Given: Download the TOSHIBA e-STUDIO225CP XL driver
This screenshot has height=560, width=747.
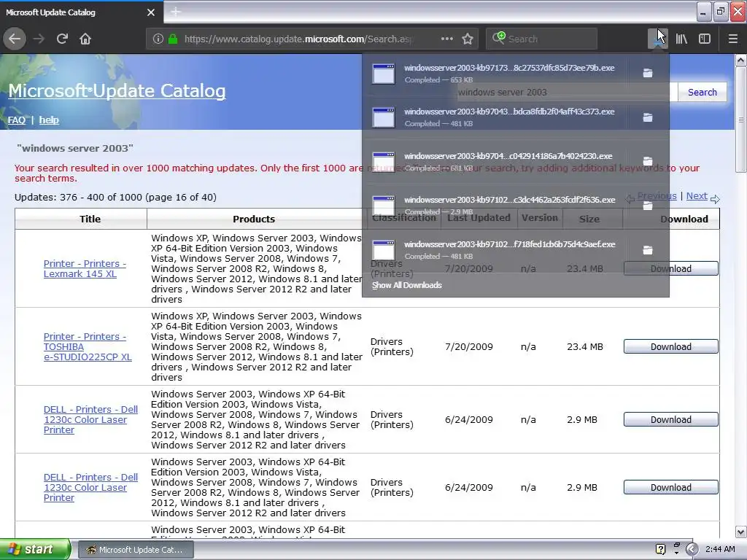Looking at the screenshot, I should click(671, 346).
